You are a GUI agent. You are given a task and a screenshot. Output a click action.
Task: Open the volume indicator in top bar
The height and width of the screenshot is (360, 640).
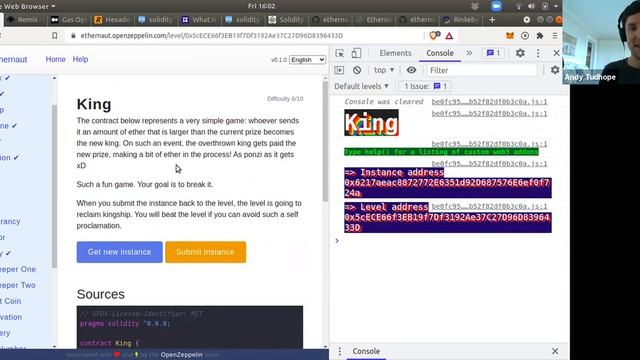[531, 6]
